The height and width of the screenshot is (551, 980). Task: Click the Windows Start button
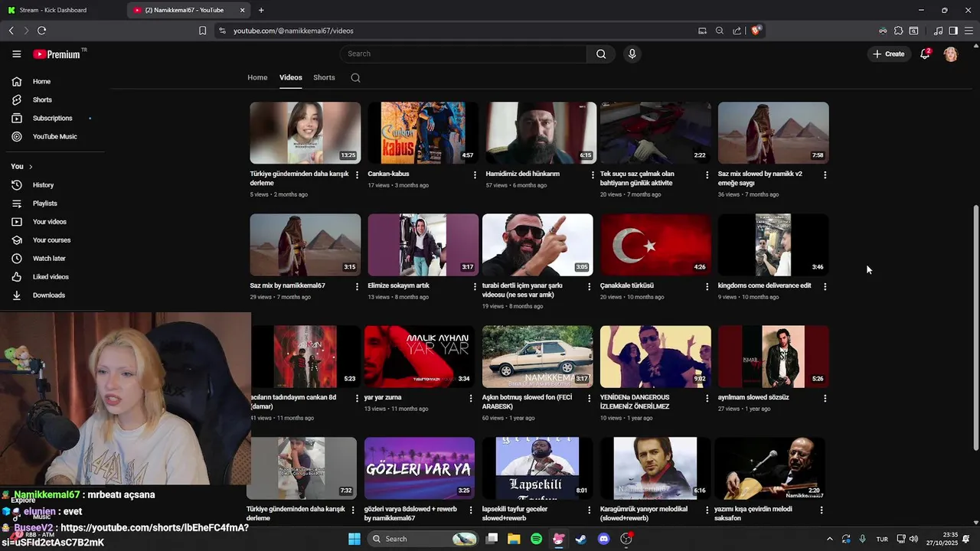354,539
